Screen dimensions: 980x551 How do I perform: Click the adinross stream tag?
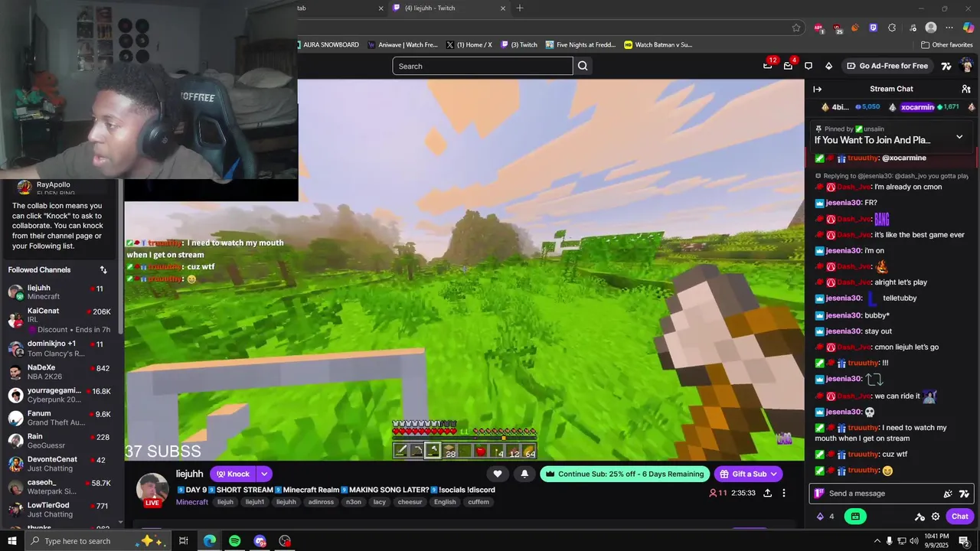[x=321, y=502]
